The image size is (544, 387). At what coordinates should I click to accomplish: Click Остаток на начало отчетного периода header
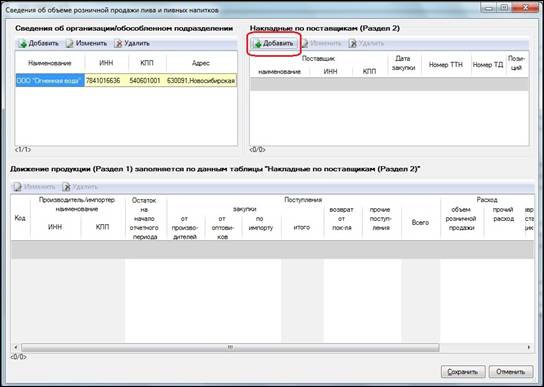coord(144,218)
